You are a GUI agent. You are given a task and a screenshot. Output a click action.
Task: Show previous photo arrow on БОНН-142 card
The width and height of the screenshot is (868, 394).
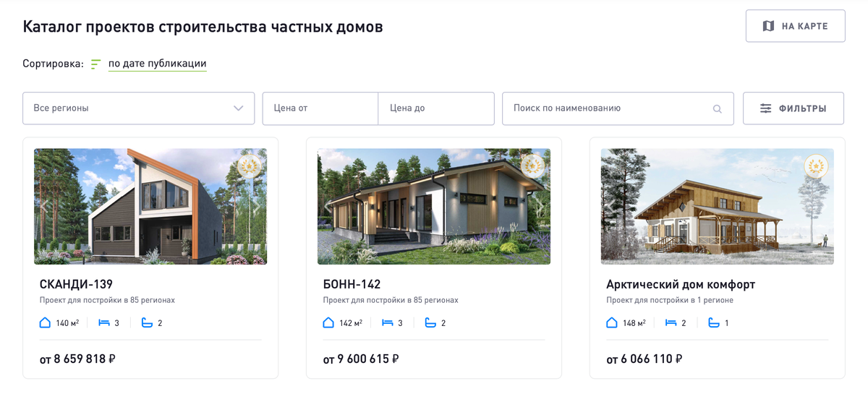click(328, 207)
